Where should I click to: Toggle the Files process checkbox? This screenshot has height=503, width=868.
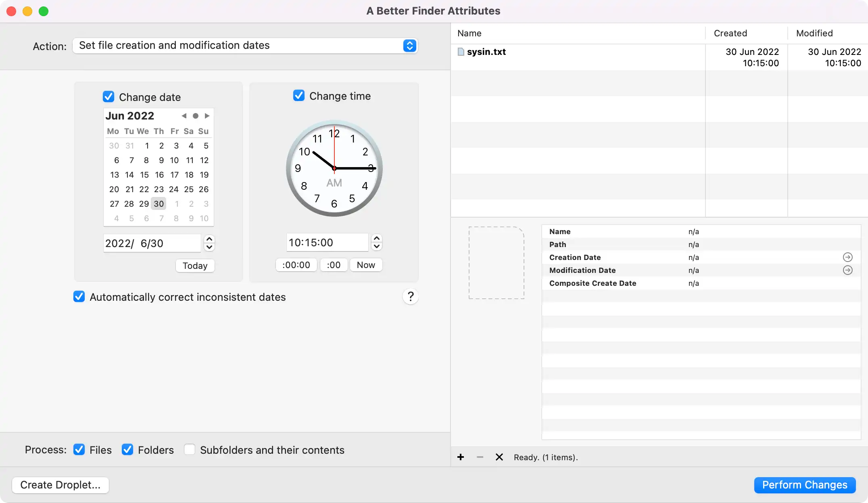79,450
